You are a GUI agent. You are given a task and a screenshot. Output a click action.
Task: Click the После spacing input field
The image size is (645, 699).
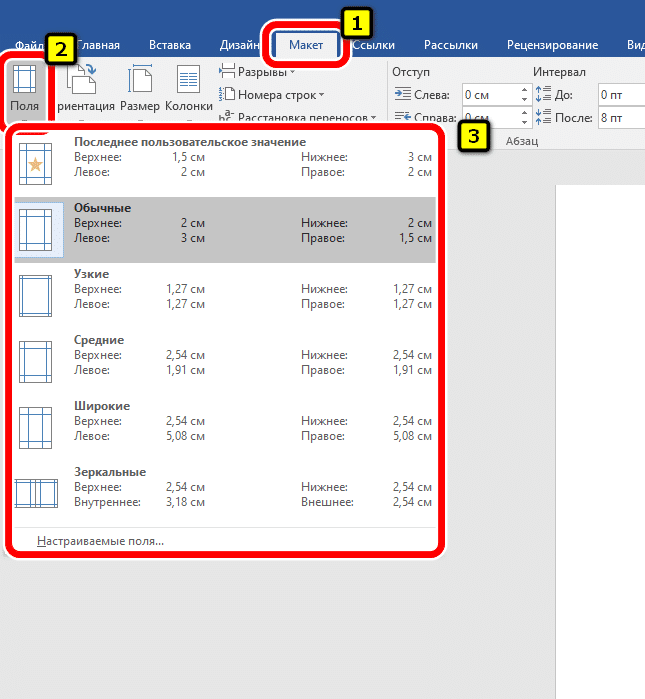620,118
